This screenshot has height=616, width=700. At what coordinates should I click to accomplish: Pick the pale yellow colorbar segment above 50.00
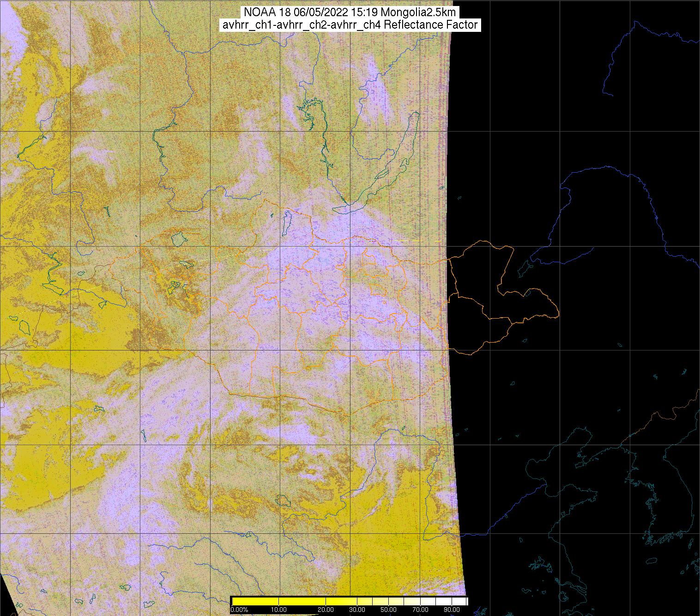click(392, 601)
